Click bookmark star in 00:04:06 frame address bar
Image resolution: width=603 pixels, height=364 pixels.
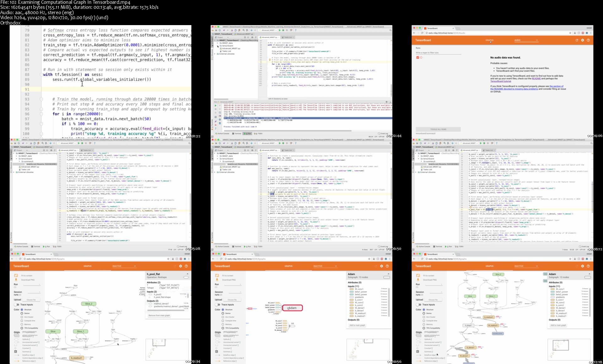coord(570,33)
